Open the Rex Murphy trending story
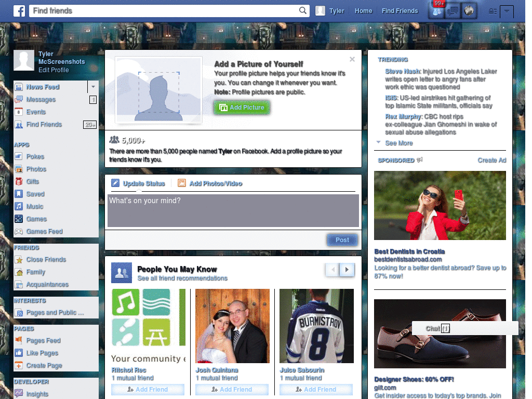Viewport: 532px width, 399px height. coord(441,124)
